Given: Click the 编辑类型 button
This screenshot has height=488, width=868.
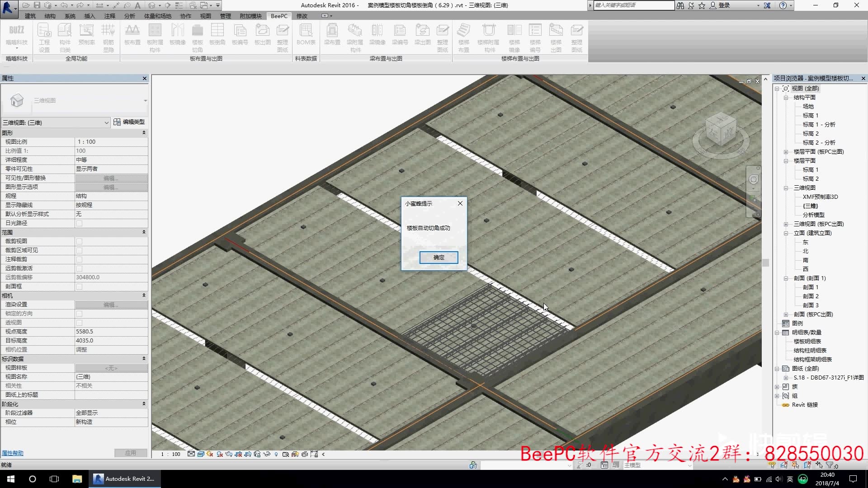Looking at the screenshot, I should pos(130,122).
